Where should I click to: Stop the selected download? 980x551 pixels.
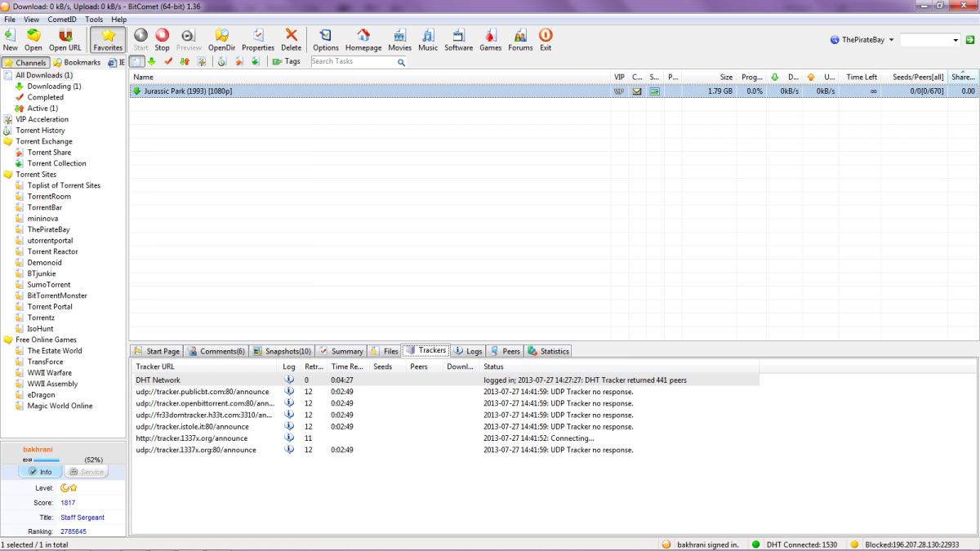(163, 39)
